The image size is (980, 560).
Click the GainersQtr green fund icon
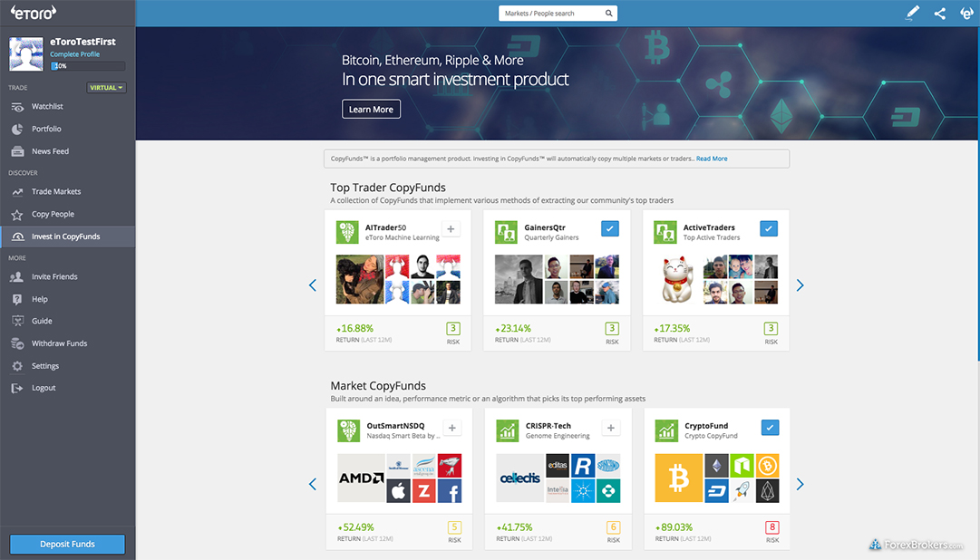pyautogui.click(x=506, y=233)
